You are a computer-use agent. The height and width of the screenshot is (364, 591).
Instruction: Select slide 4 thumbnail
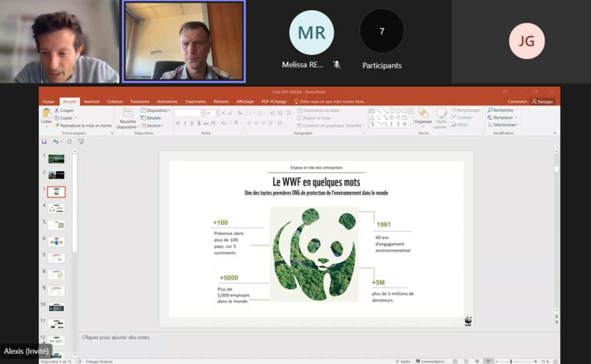pos(56,208)
